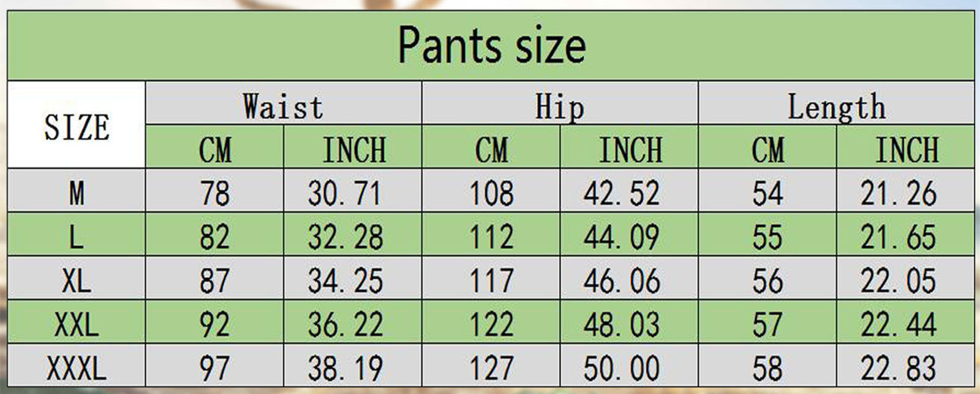Click the "Pants size" table title
980x394 pixels.
click(491, 45)
